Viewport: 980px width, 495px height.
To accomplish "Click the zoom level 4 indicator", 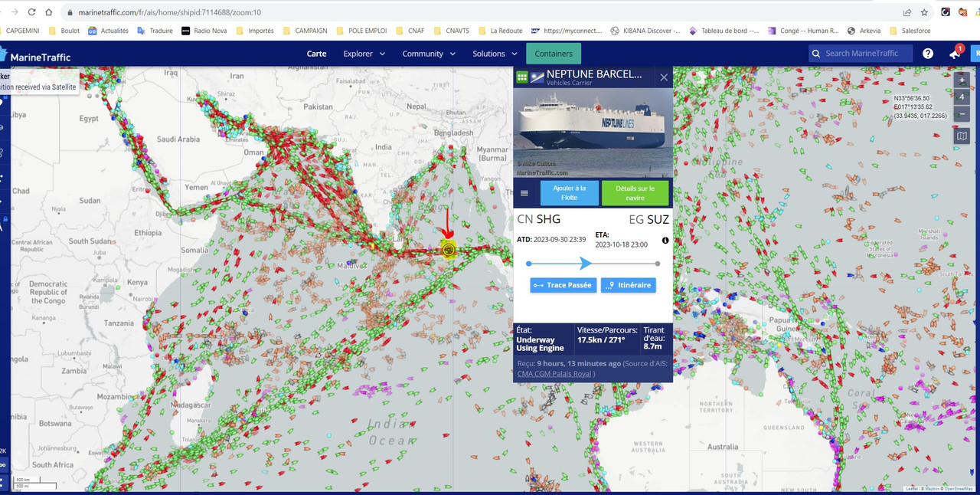I will [x=962, y=97].
